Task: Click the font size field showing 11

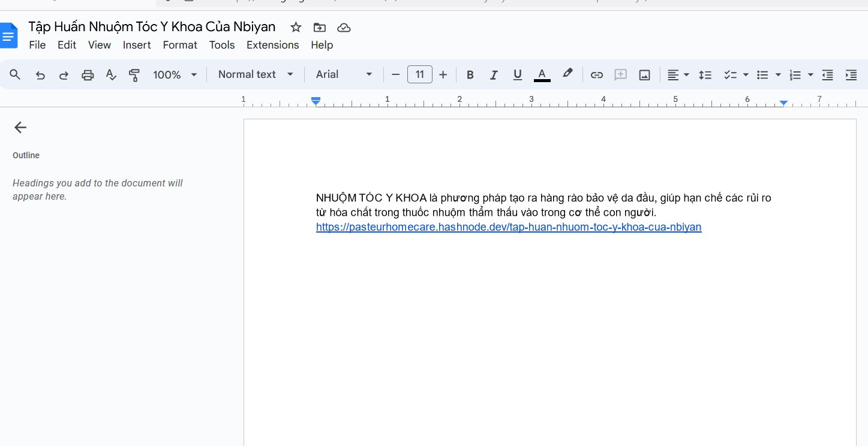Action: tap(419, 74)
